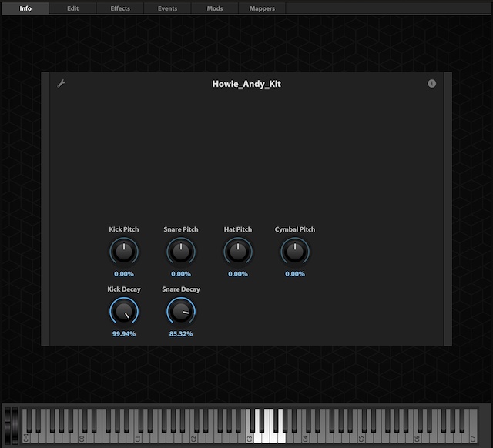
Task: Click the Cymbal Pitch knob
Action: point(294,251)
